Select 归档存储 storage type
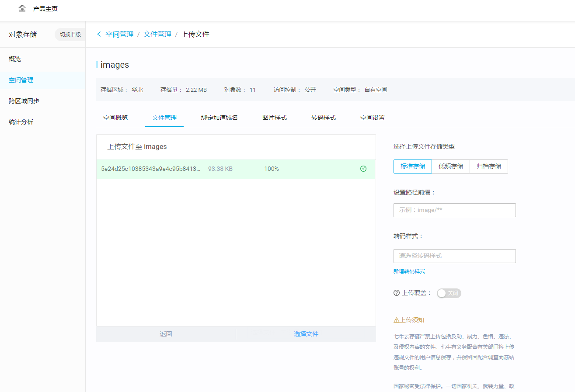Viewport: 575px width, 392px height. click(x=489, y=167)
